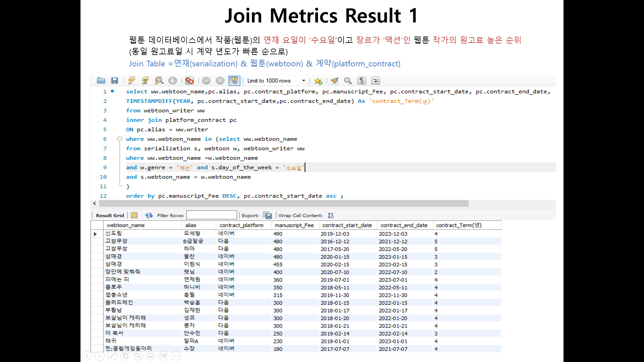Zoom into slide with the slideshow magnifier icon
Viewport: 644px width, 362px height.
click(x=138, y=356)
